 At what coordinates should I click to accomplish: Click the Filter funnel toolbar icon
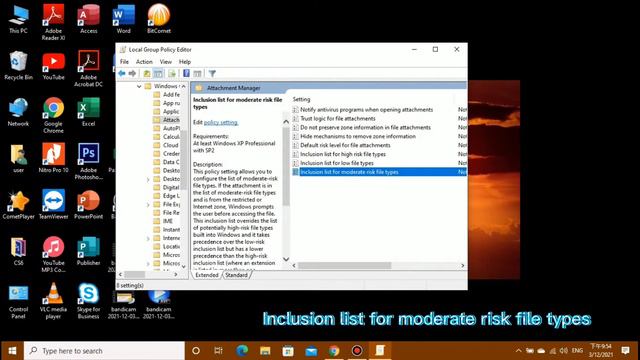click(x=212, y=73)
